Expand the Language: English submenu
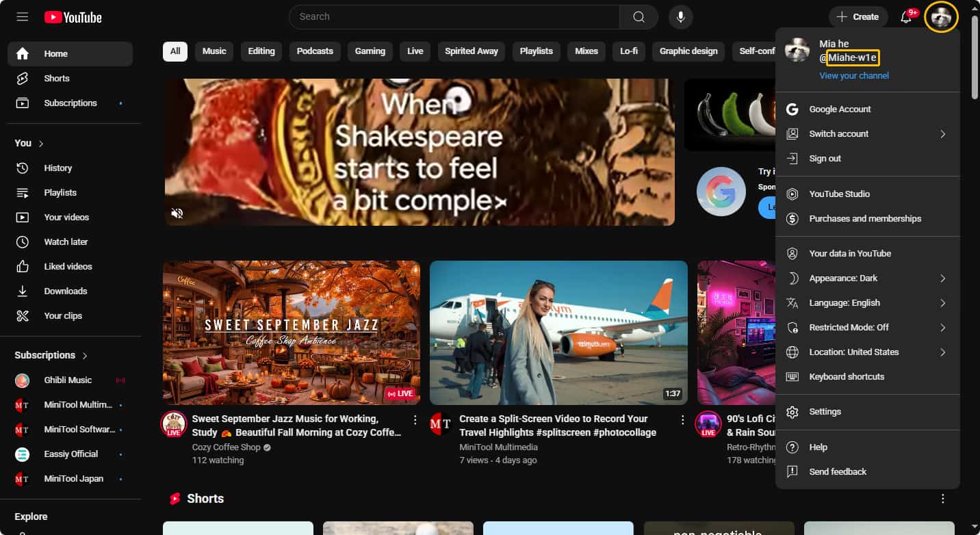 coord(868,302)
